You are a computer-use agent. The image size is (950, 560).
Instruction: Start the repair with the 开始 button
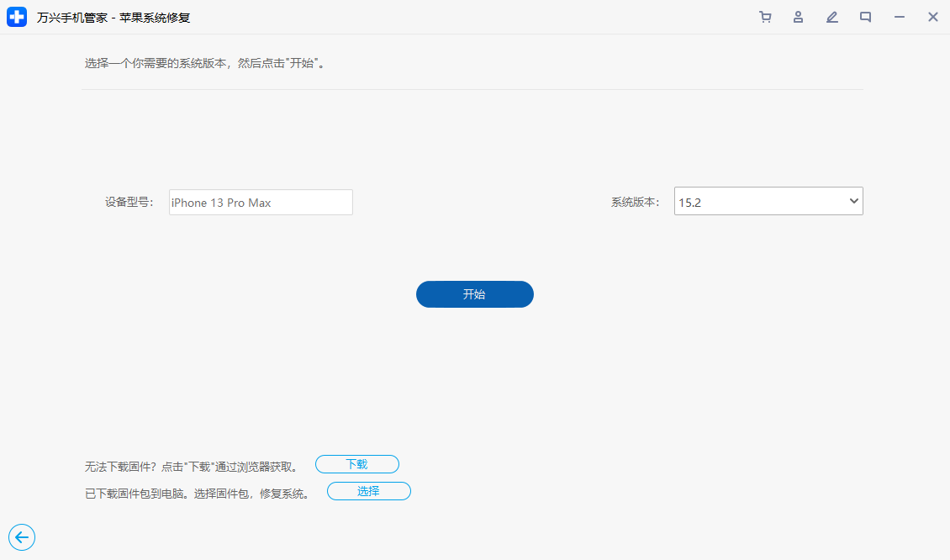click(x=474, y=294)
